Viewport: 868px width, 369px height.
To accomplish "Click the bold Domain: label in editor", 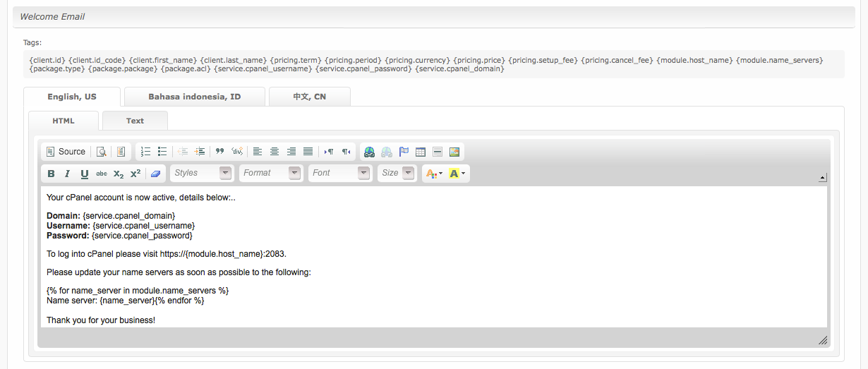I will (64, 215).
